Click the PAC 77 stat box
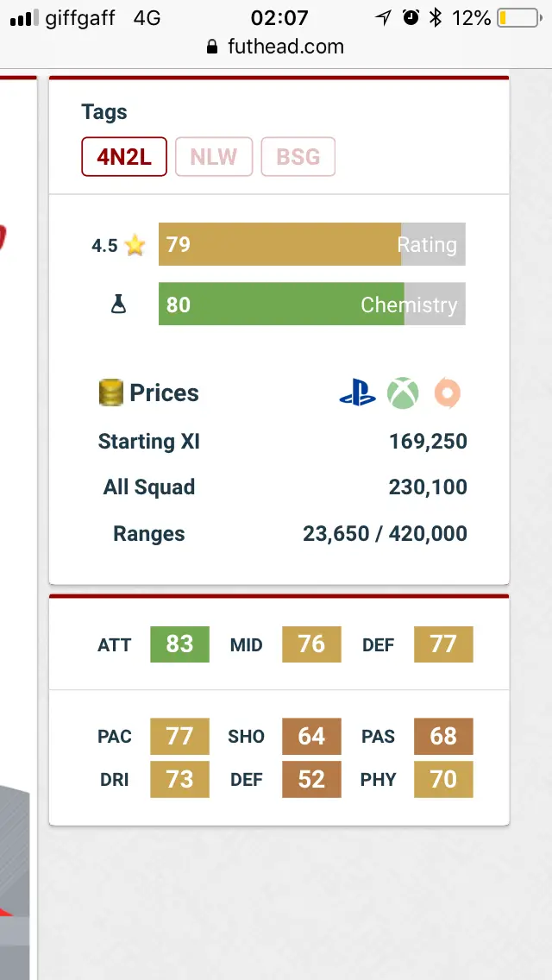Viewport: 552px width, 980px height. click(179, 736)
